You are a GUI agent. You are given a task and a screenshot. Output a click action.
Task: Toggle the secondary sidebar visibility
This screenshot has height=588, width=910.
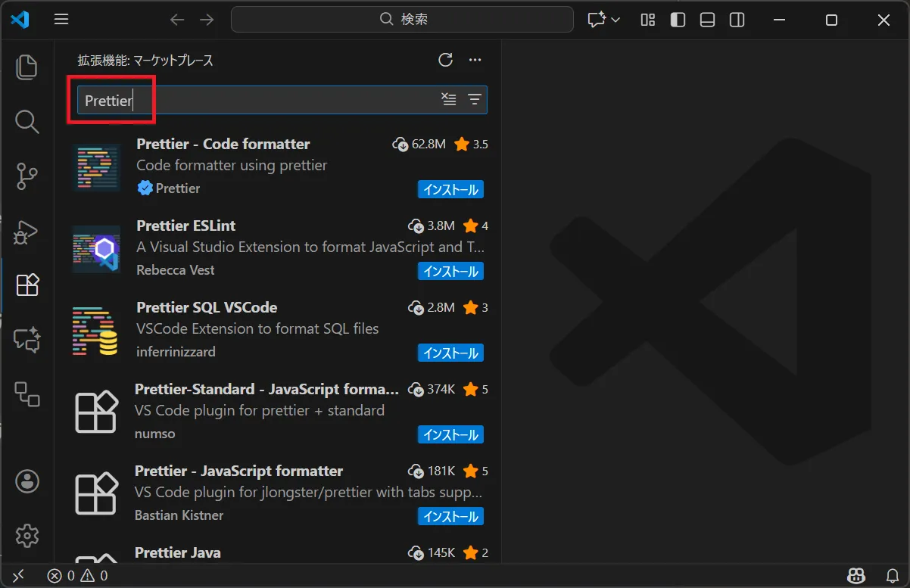(x=737, y=20)
